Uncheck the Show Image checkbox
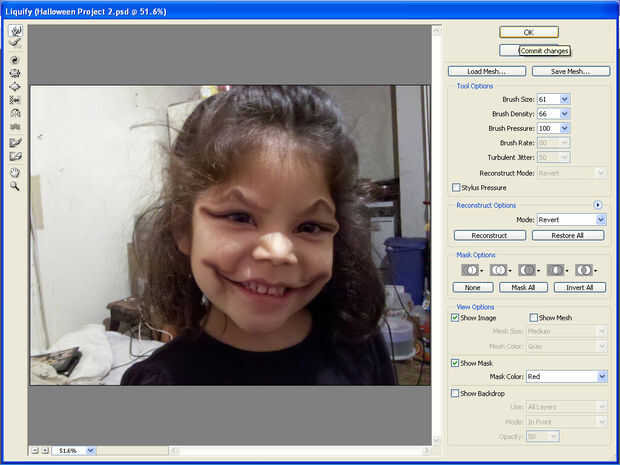The image size is (620, 465). click(455, 318)
